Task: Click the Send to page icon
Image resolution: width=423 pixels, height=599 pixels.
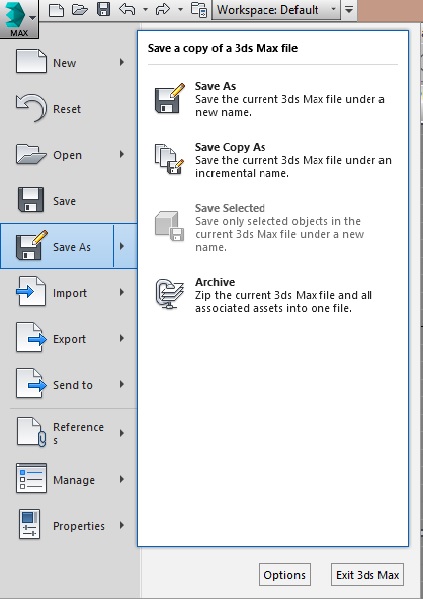Action: [31, 384]
